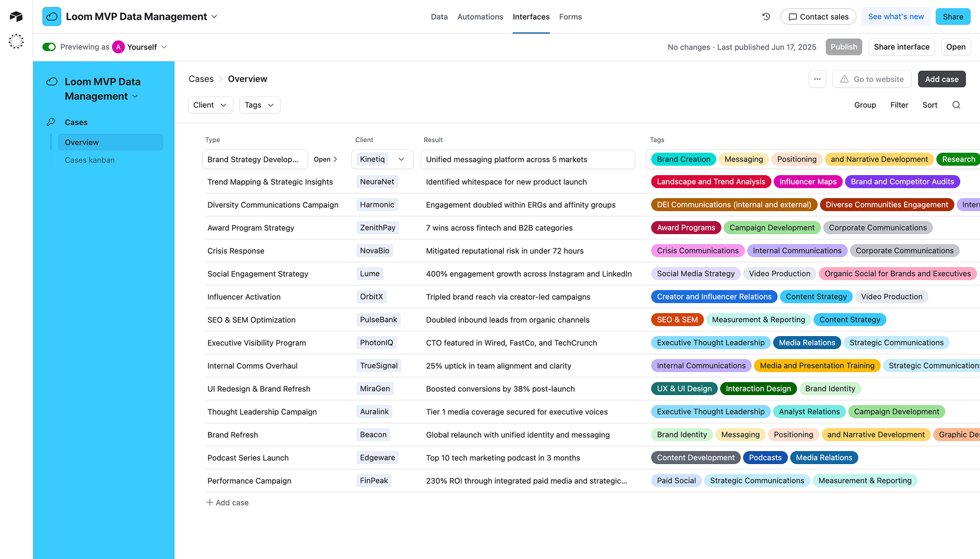Click the SEO & SEM tag
980x559 pixels.
[x=677, y=320]
